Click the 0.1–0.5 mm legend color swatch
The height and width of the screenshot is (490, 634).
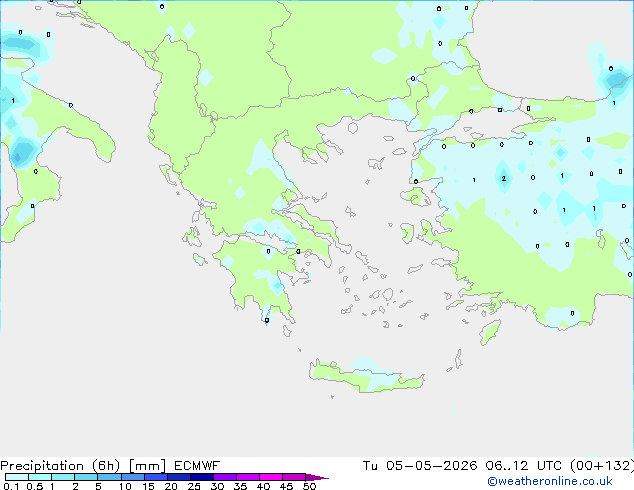17,477
